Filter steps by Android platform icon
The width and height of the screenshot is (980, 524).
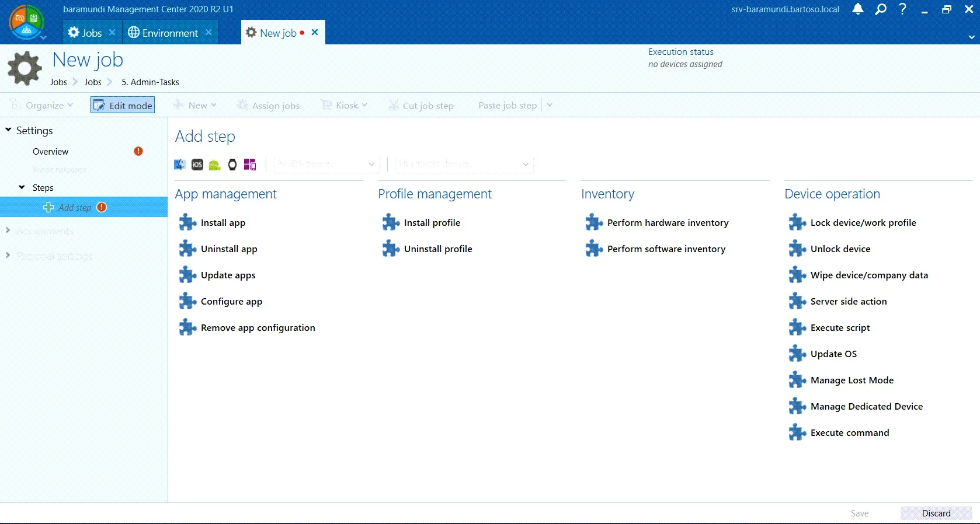point(215,165)
